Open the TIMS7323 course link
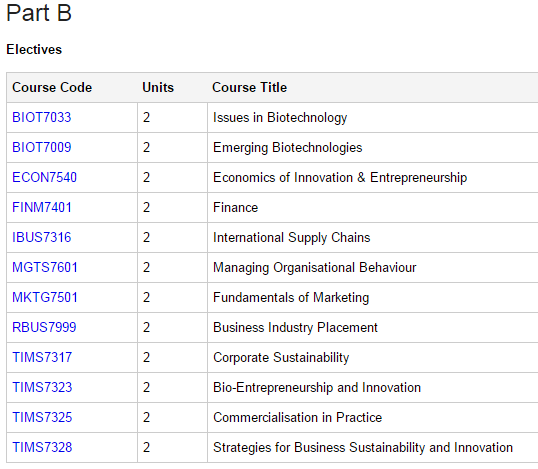Viewport: 538px width, 469px height. click(x=42, y=387)
